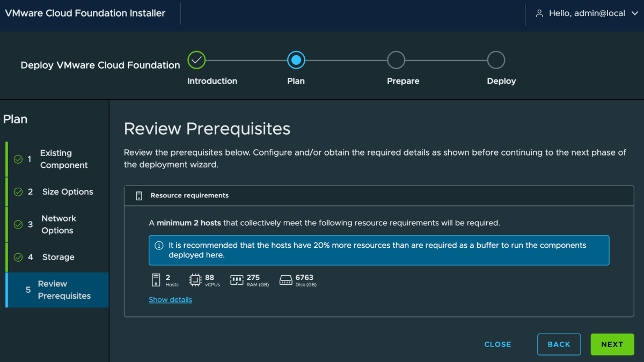Click the Plan step label under stepper
644x362 pixels.
pyautogui.click(x=296, y=81)
